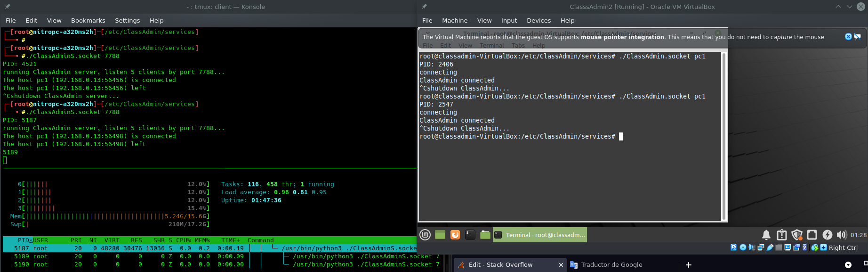Screen dimensions: 868x272
Task: Click the guest panel clock showing 01:28
Action: pos(859,235)
